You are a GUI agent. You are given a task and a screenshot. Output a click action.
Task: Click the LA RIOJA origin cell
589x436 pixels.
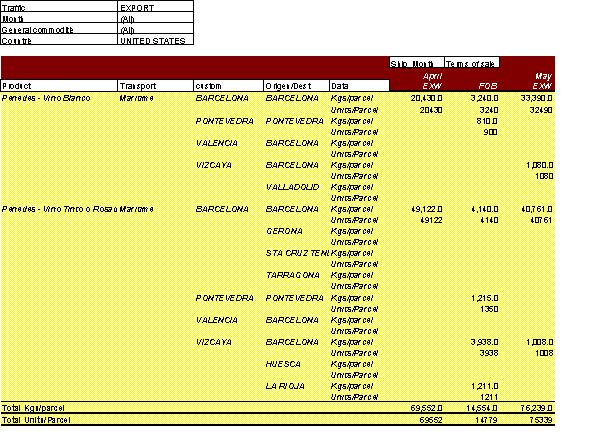285,386
